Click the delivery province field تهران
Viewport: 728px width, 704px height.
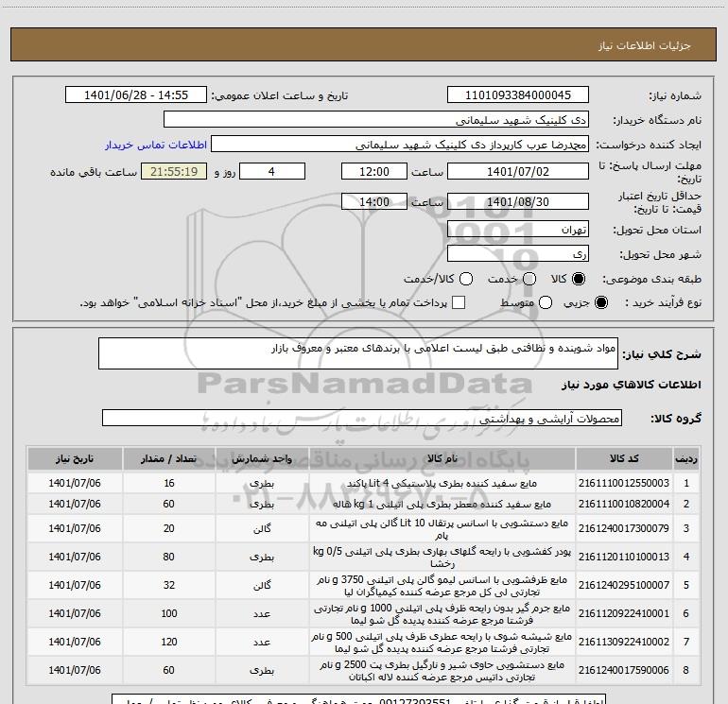coord(518,230)
